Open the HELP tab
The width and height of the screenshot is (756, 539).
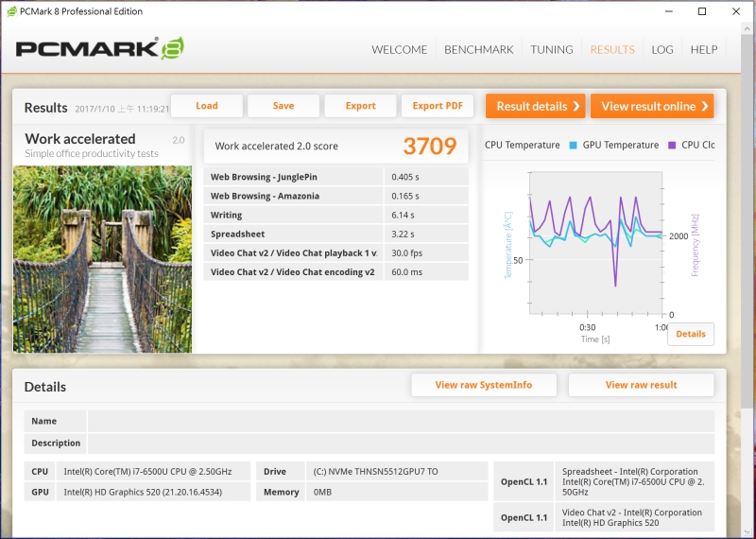704,49
